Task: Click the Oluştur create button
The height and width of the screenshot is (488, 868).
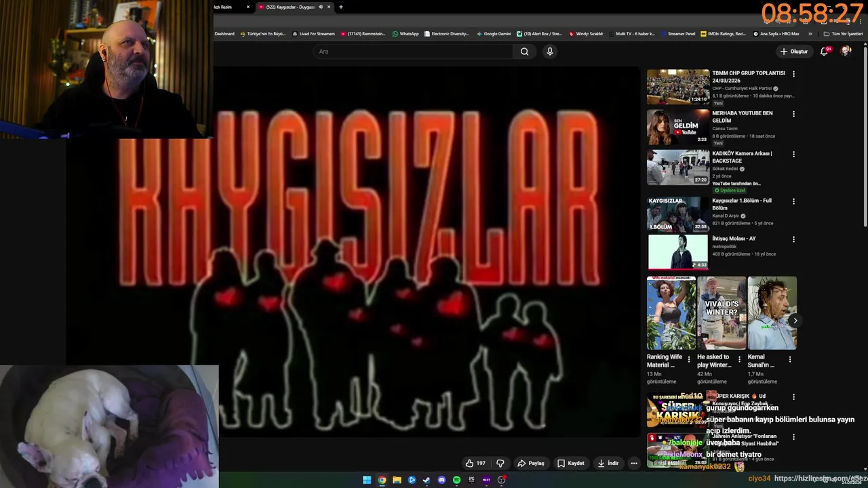Action: 794,52
